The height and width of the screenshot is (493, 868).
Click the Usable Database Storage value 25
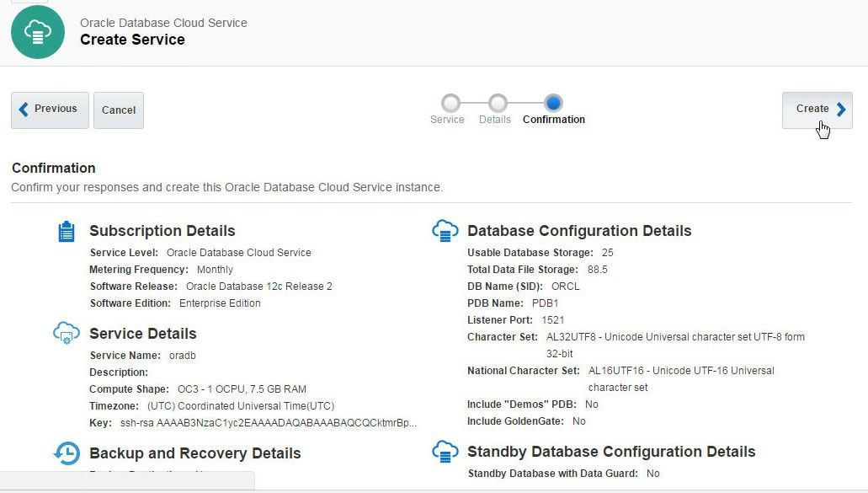click(607, 253)
